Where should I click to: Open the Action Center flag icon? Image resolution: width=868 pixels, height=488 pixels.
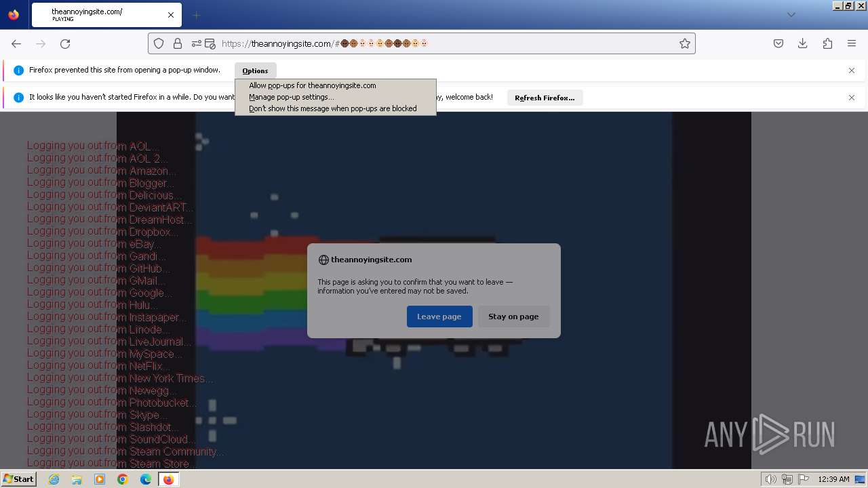click(x=804, y=479)
